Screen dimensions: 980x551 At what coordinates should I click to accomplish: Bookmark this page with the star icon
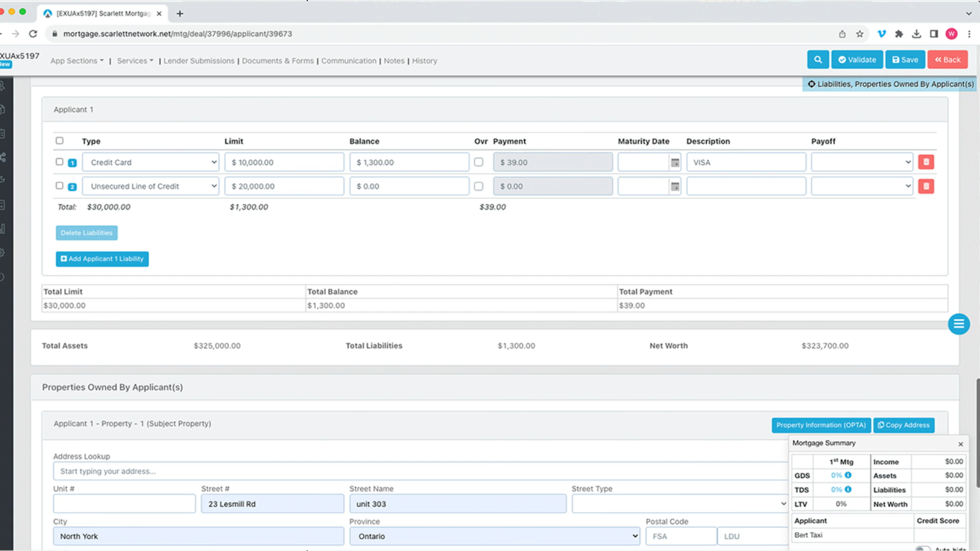pos(860,34)
